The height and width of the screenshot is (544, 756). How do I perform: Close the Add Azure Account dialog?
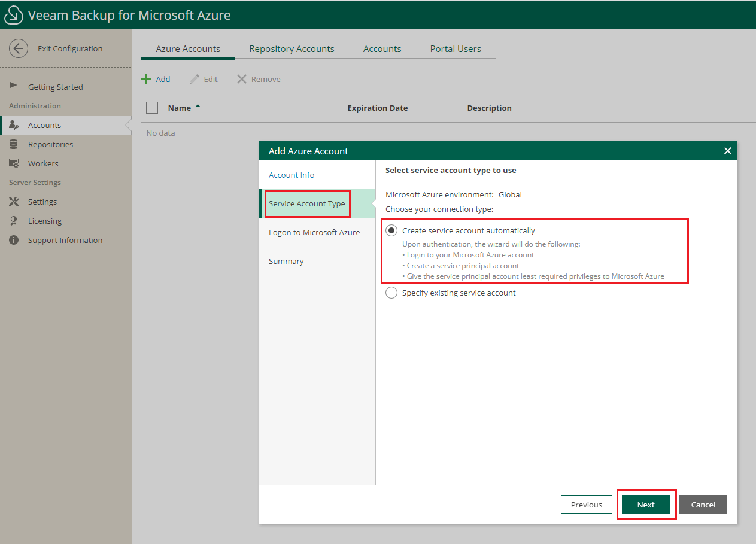728,151
